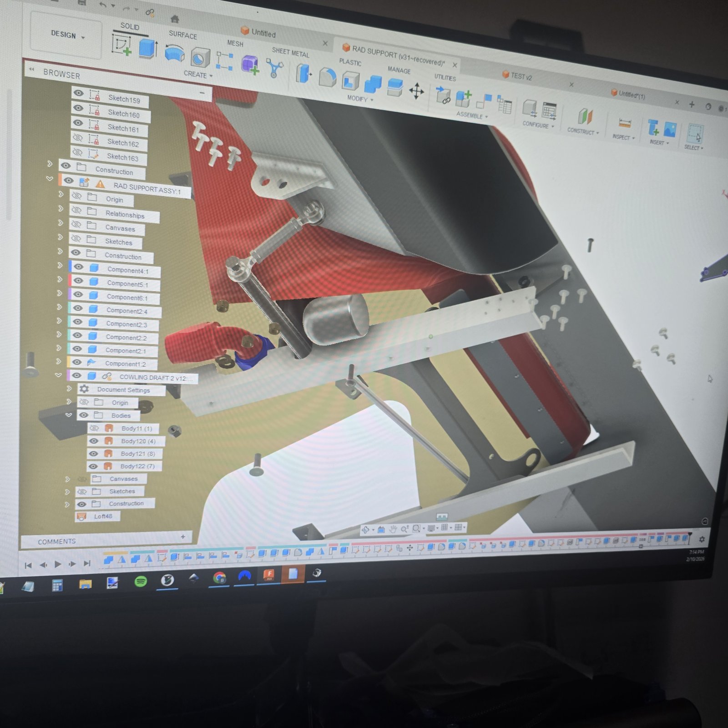
Task: Toggle visibility of Sketch159
Action: tap(78, 93)
